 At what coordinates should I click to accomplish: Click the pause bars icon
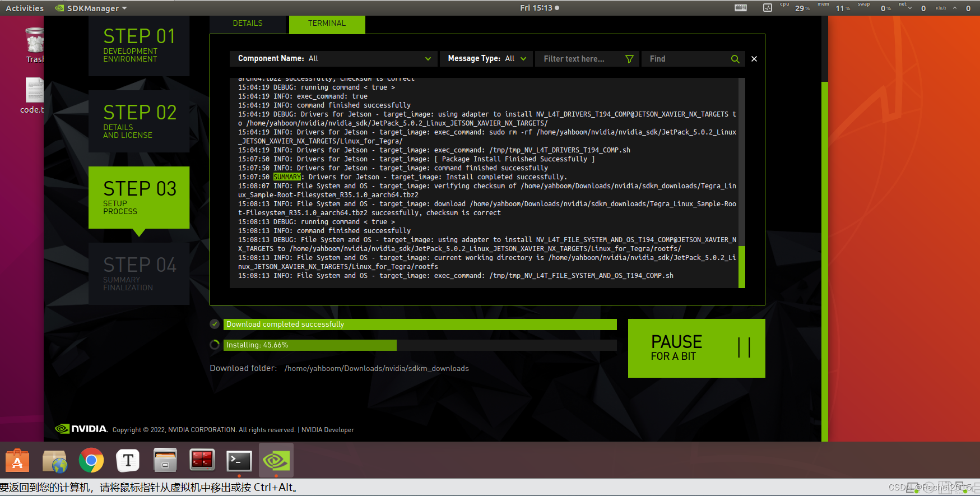(744, 347)
